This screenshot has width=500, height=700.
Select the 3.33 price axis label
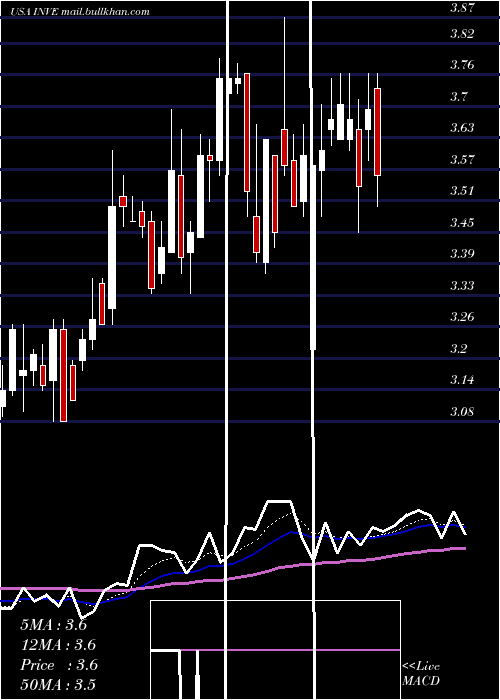(462, 285)
